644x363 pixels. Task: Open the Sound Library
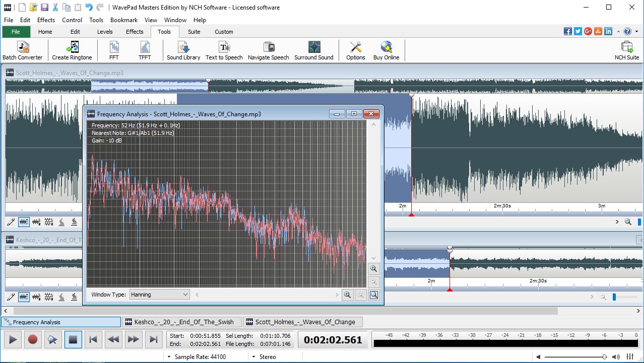(183, 50)
